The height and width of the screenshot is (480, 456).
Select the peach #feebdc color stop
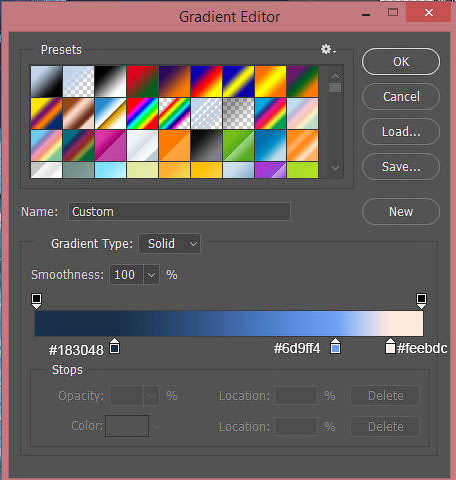point(390,346)
